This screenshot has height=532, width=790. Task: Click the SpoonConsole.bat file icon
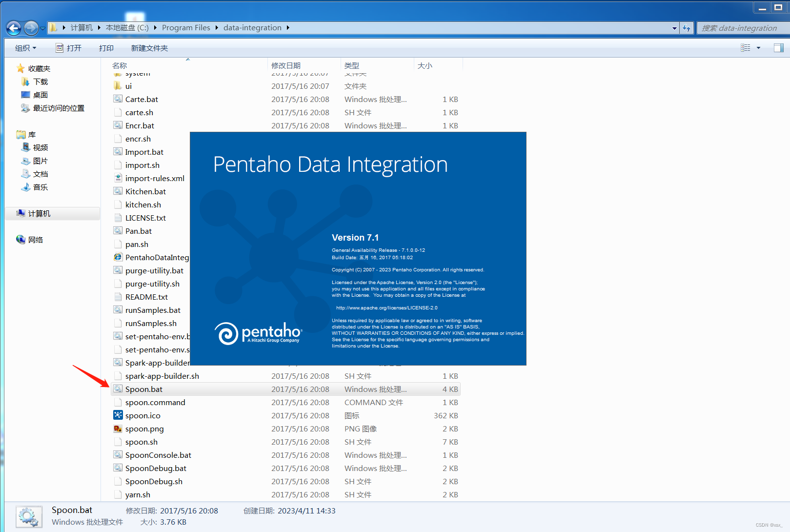point(118,455)
